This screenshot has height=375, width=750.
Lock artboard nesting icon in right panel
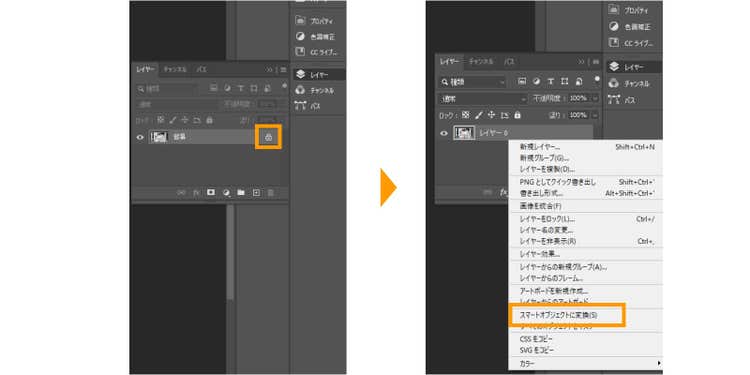504,115
